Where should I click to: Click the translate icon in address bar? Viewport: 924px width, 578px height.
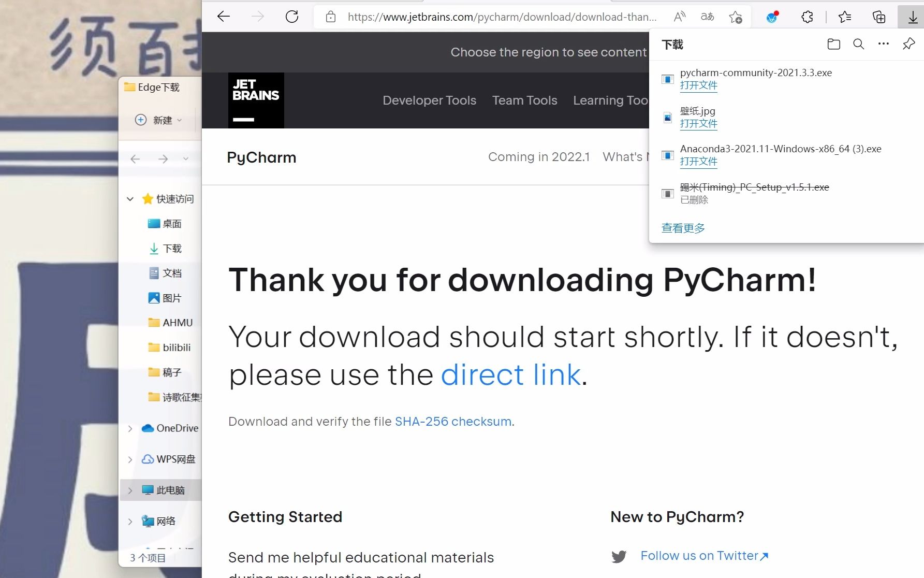(707, 17)
